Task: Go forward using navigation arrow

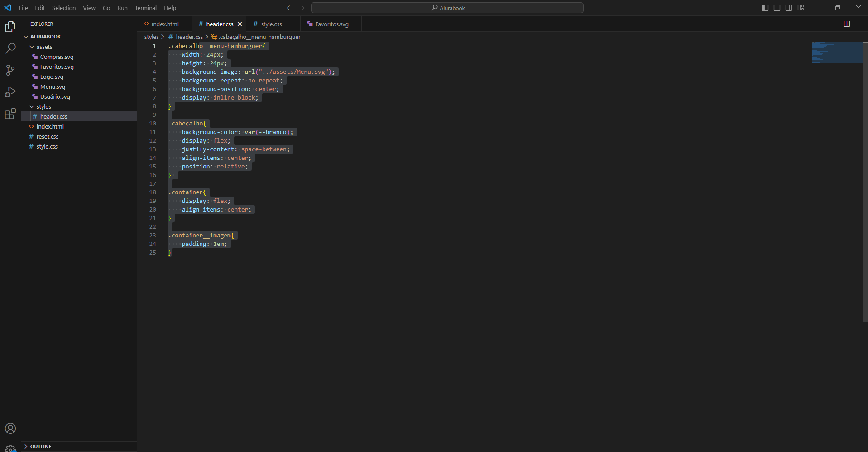Action: click(302, 8)
